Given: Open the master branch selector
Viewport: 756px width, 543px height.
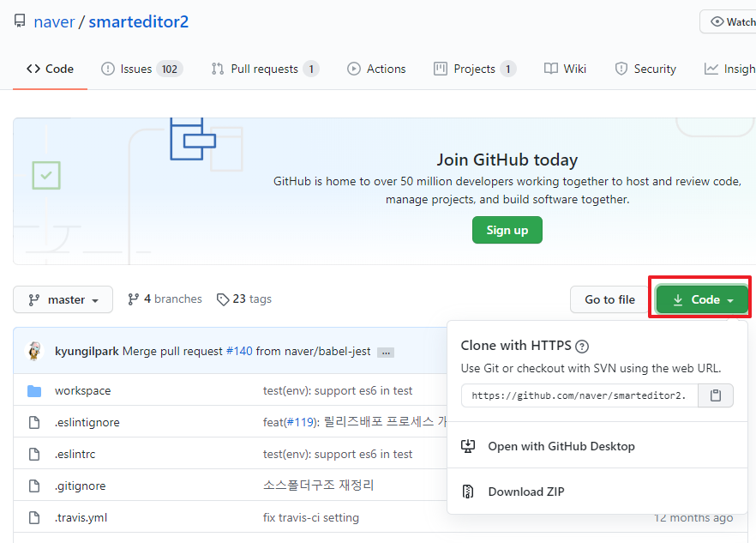Looking at the screenshot, I should tap(63, 299).
